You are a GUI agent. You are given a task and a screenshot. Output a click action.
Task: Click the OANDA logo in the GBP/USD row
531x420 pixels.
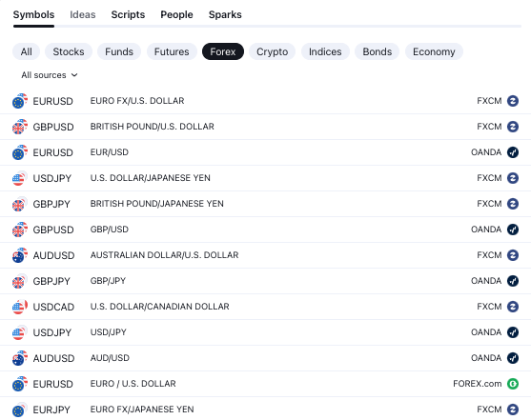pos(513,230)
